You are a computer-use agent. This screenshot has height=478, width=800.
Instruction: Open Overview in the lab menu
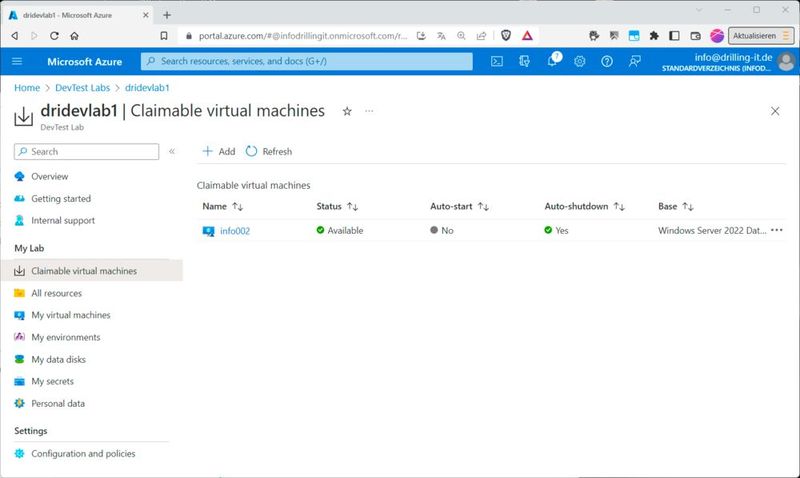pyautogui.click(x=49, y=177)
